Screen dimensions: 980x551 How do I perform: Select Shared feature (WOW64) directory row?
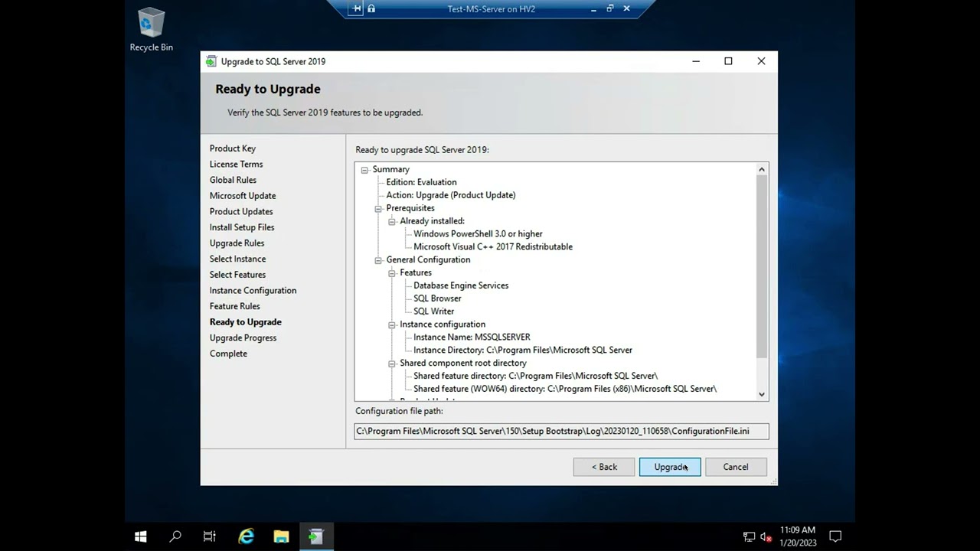pos(565,389)
